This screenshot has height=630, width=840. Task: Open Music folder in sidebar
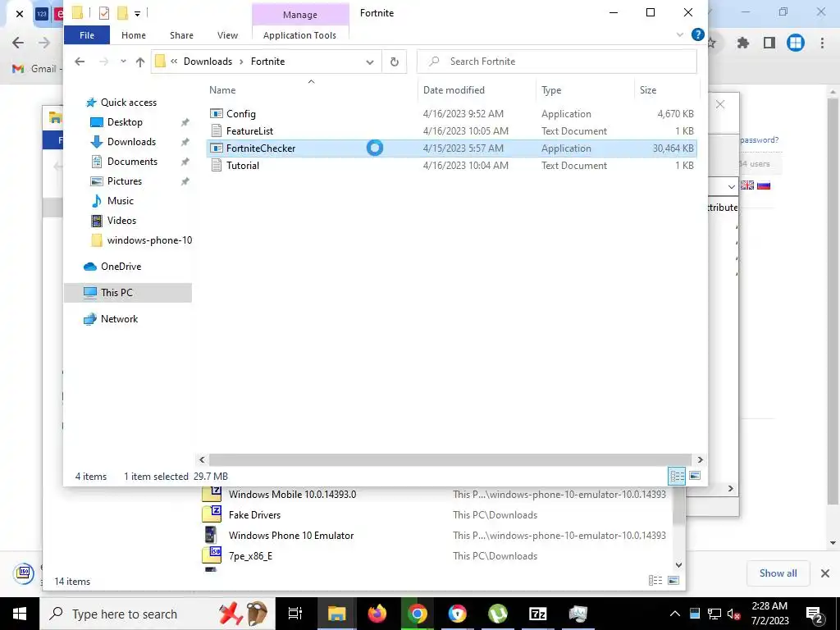(120, 201)
